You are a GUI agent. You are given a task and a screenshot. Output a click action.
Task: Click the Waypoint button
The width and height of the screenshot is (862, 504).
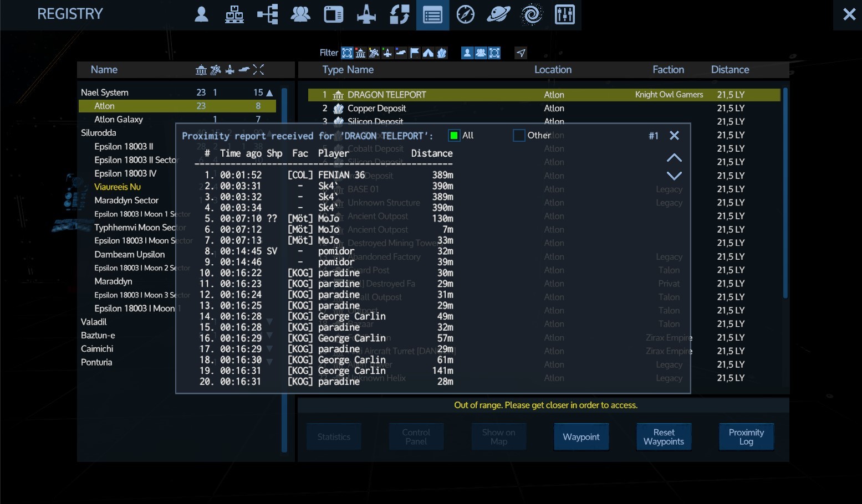pyautogui.click(x=581, y=437)
